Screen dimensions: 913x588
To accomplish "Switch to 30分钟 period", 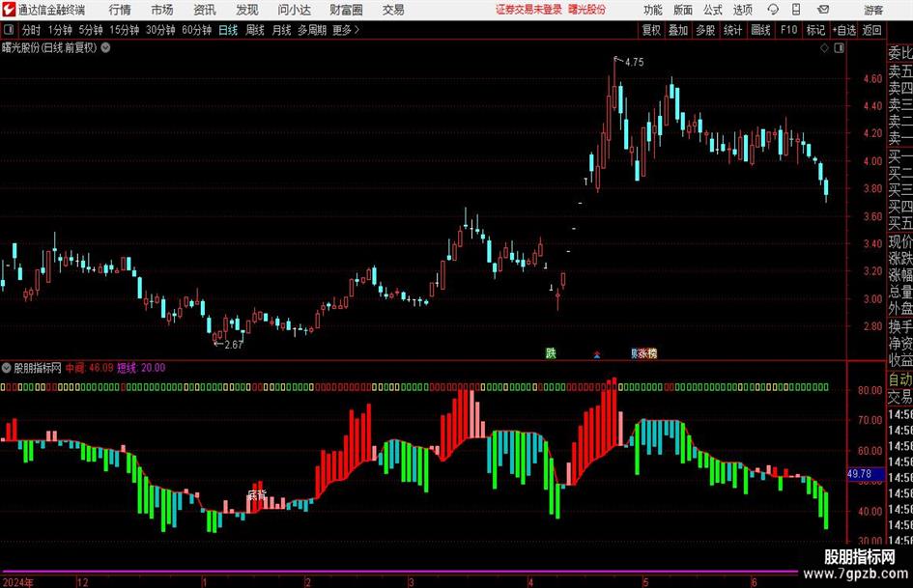I will coord(160,30).
